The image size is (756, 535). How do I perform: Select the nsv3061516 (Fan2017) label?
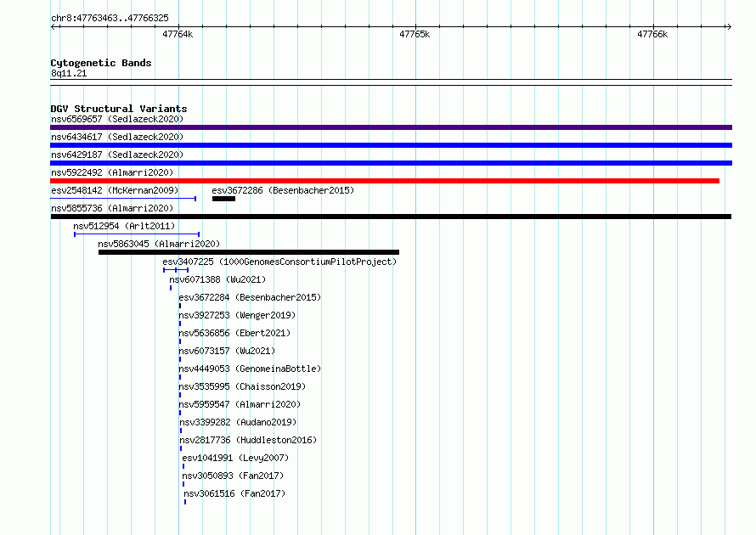pos(234,493)
